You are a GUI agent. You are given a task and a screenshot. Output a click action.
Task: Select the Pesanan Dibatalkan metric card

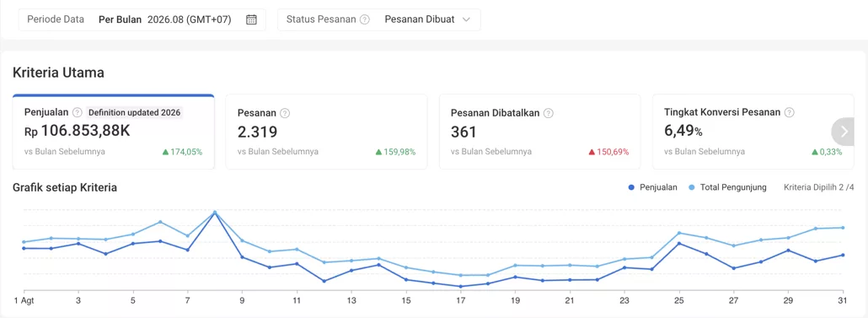click(x=539, y=132)
